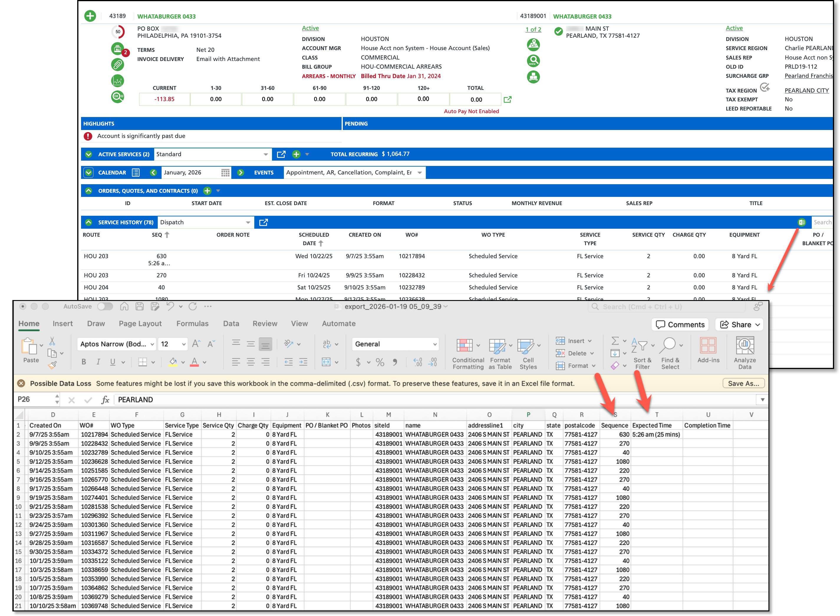Open the General number format dropdown
This screenshot has width=840, height=616.
point(434,344)
